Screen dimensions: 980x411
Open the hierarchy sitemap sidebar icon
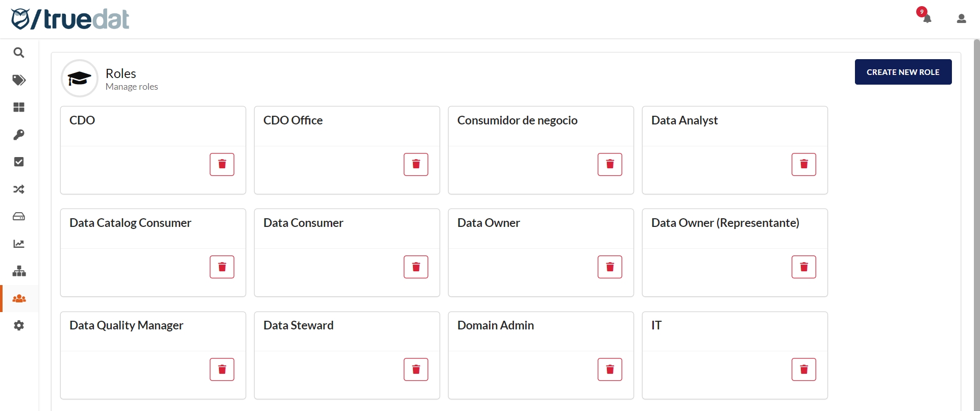click(19, 271)
